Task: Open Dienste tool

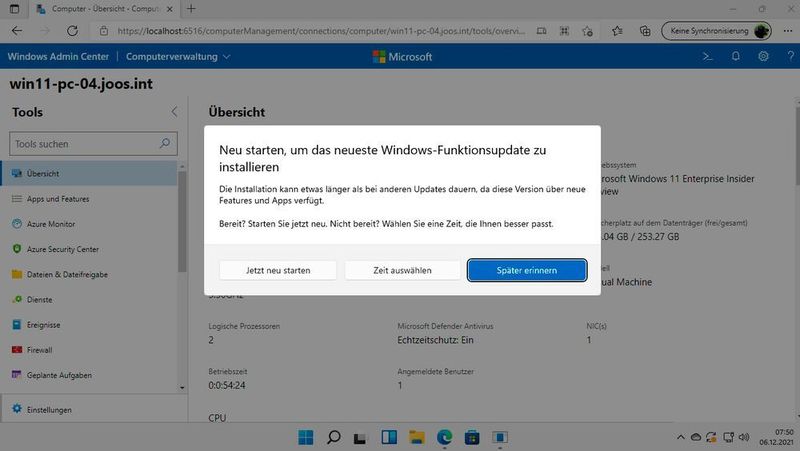Action: coord(90,299)
